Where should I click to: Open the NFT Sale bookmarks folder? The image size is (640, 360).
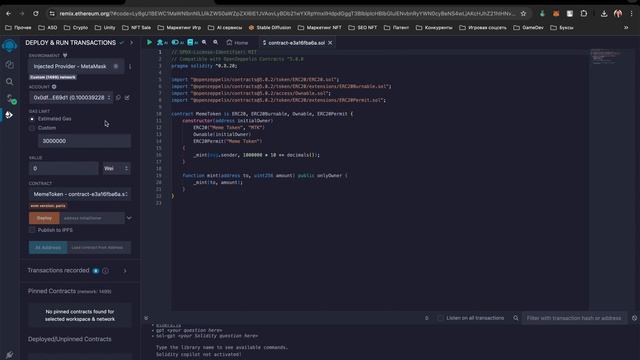[x=136, y=28]
